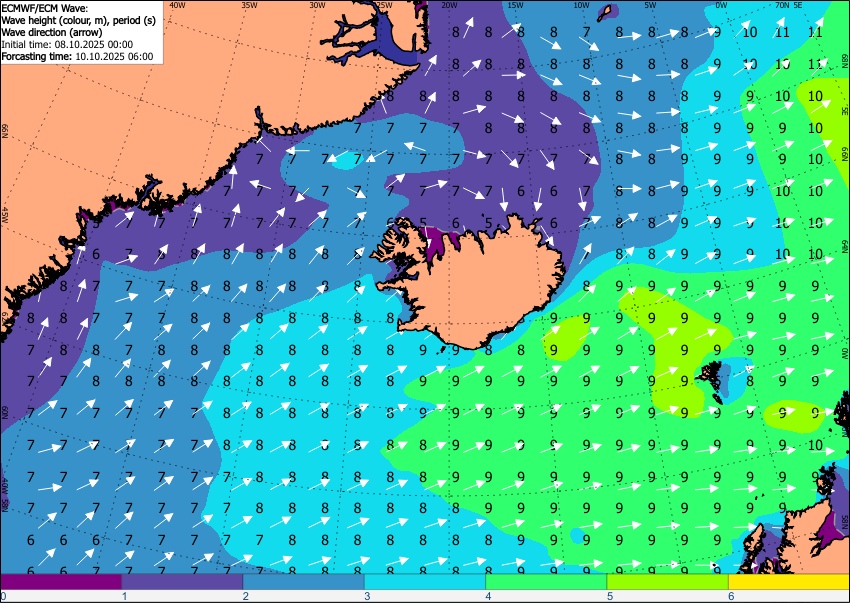Click the 20W longitude label

point(449,5)
